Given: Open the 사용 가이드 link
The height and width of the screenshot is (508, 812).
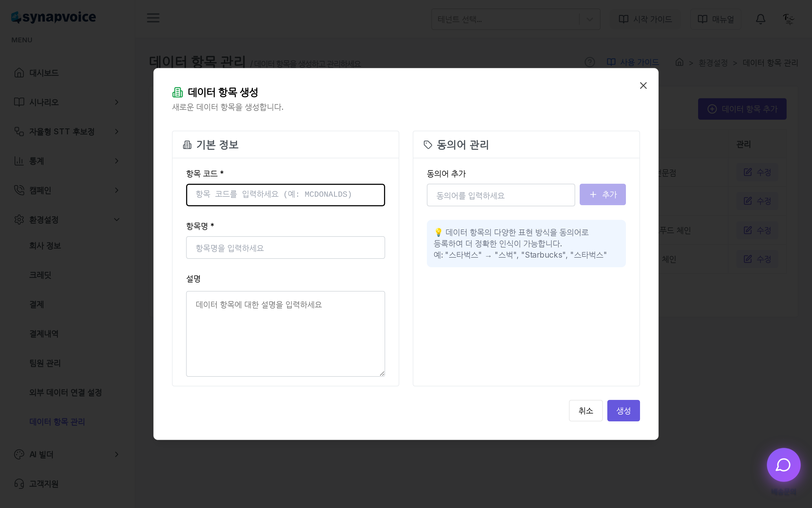Looking at the screenshot, I should [x=633, y=62].
